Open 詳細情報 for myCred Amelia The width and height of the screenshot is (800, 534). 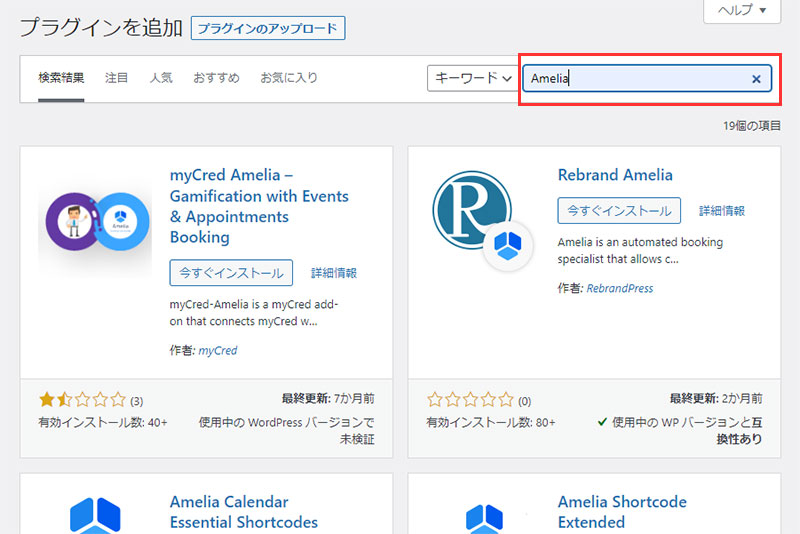tap(334, 273)
